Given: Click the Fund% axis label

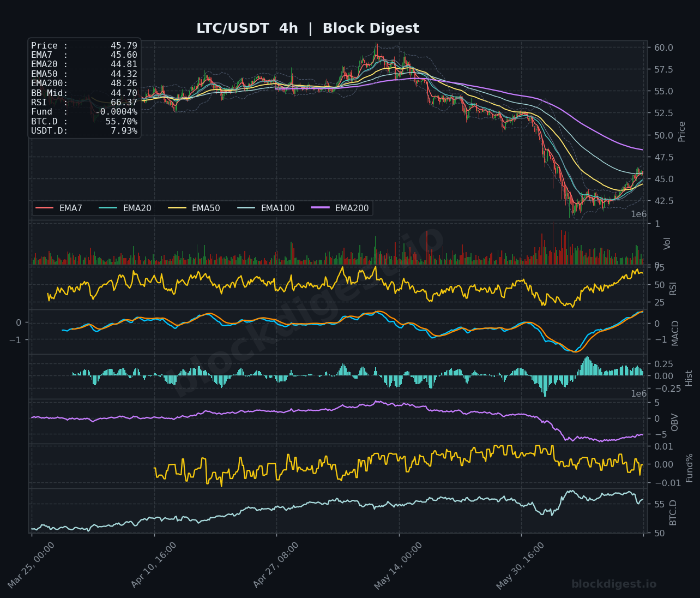Looking at the screenshot, I should [x=689, y=468].
